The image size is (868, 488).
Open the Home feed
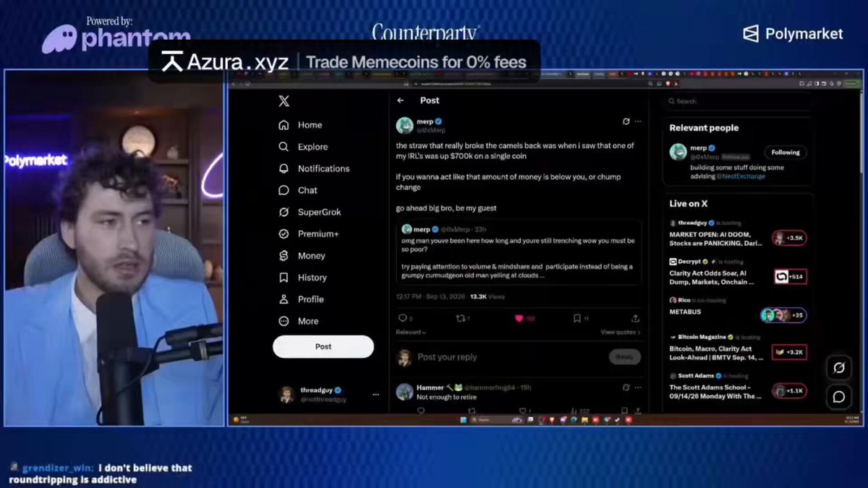click(301, 125)
